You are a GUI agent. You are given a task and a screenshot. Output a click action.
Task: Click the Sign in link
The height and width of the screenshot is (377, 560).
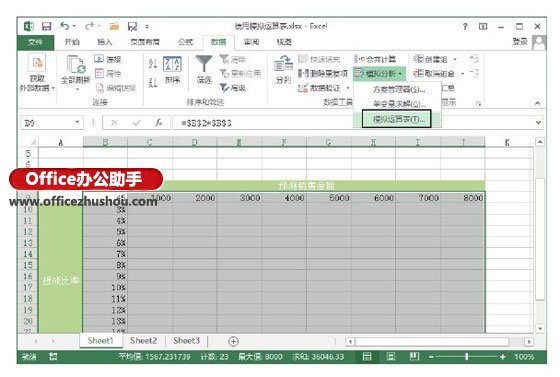coord(520,42)
